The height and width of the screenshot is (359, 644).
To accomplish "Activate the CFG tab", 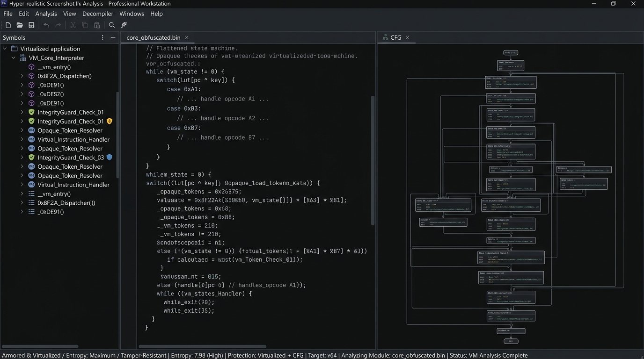I will [395, 37].
